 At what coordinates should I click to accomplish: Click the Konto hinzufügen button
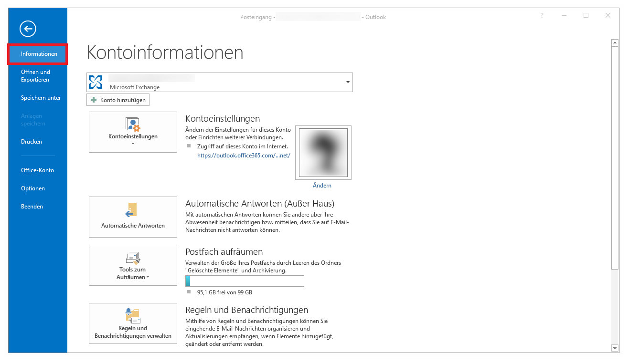click(x=118, y=100)
